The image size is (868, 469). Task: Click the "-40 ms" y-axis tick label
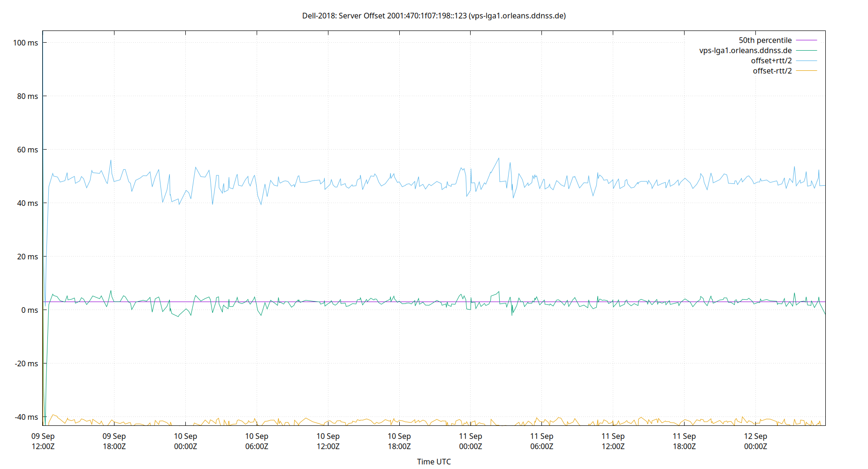click(26, 416)
